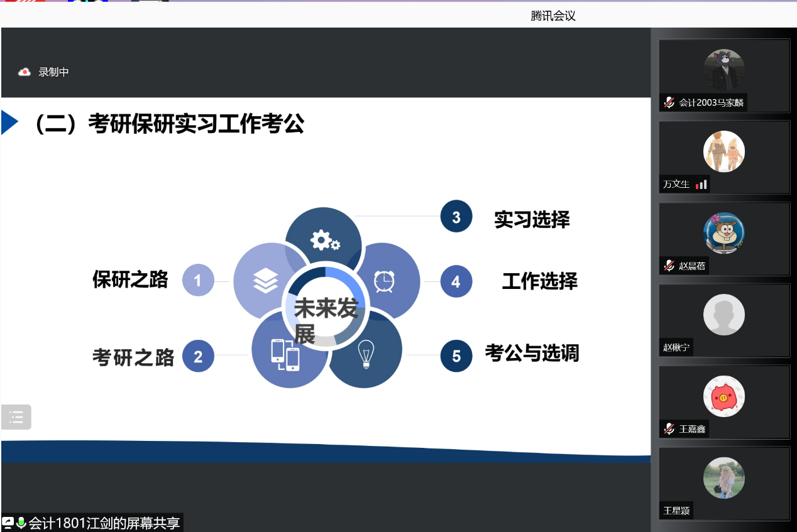The width and height of the screenshot is (797, 532).
Task: Click the 未来发展 center circle
Action: [x=326, y=308]
